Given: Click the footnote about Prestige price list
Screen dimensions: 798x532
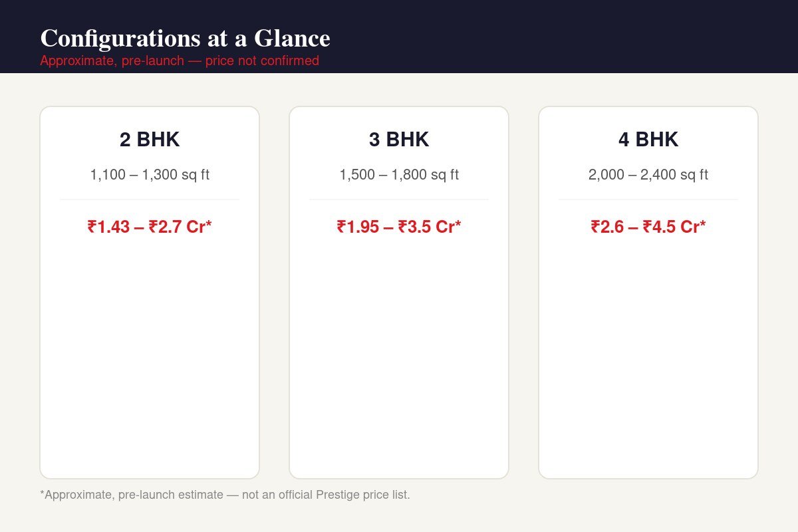Looking at the screenshot, I should pyautogui.click(x=225, y=495).
